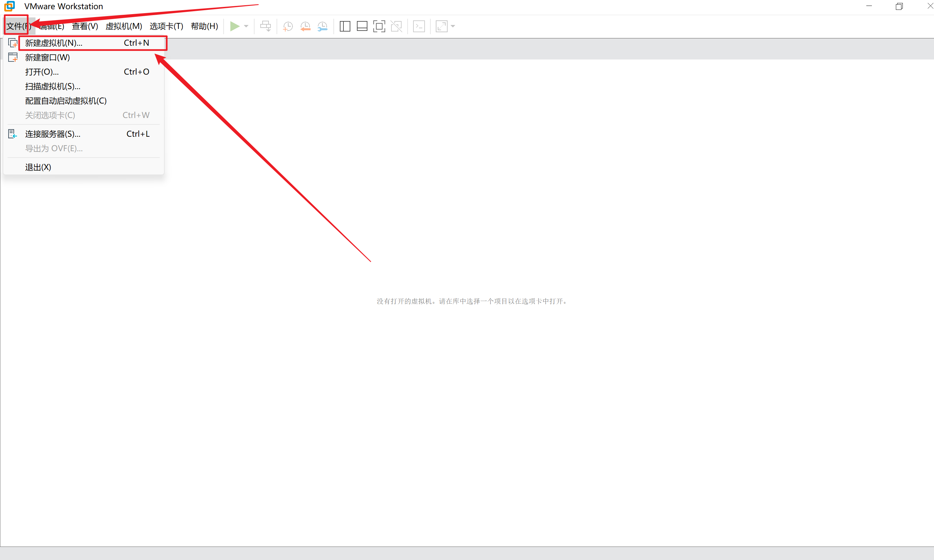Image resolution: width=934 pixels, height=560 pixels.
Task: Select 新建虚拟机(N)... menu entry
Action: [54, 43]
